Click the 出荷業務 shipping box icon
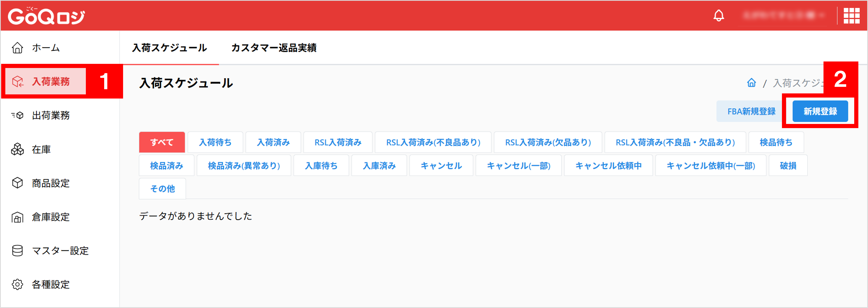868x308 pixels. pyautogui.click(x=18, y=115)
